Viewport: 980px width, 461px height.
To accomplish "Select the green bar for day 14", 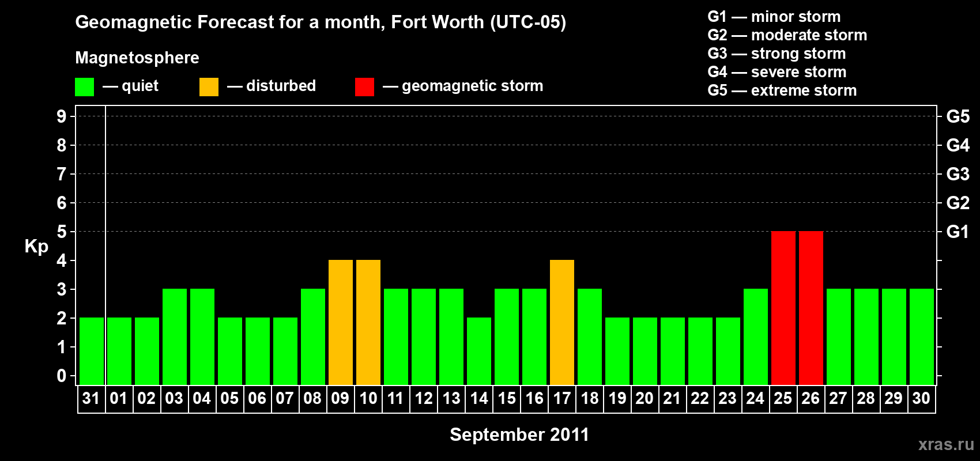I will 479,351.
